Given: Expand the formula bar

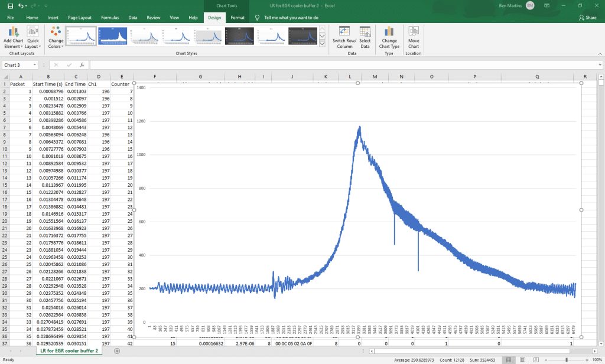Looking at the screenshot, I should 600,65.
